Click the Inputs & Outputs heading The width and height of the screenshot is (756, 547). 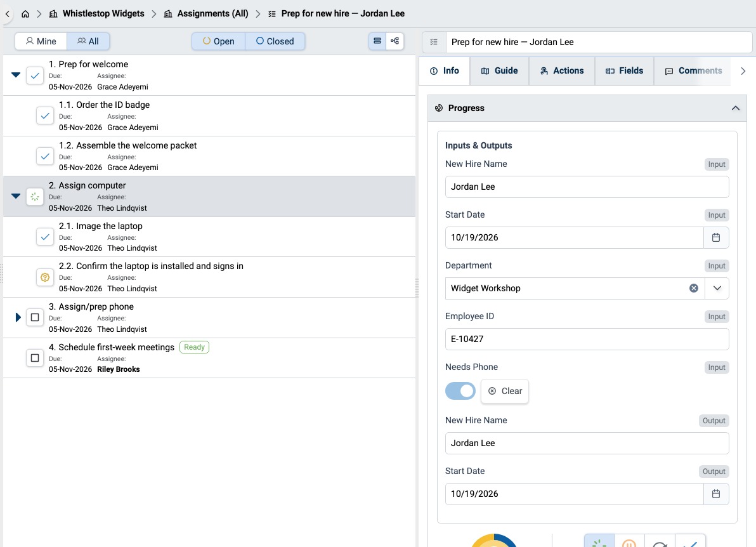(478, 146)
